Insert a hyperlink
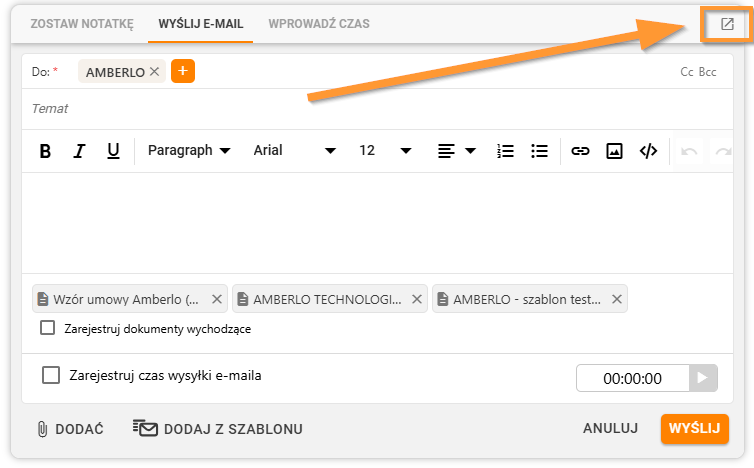 [580, 151]
